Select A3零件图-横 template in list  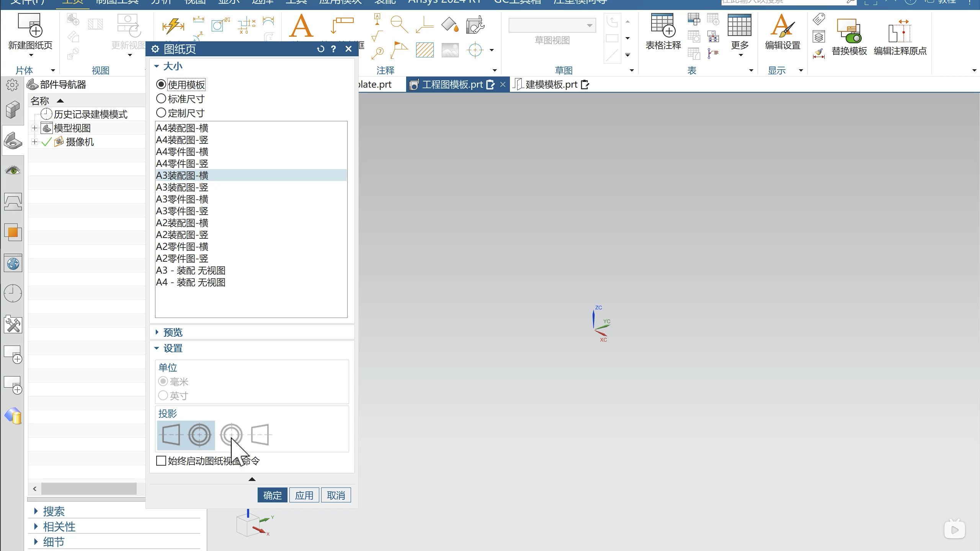[x=182, y=199]
